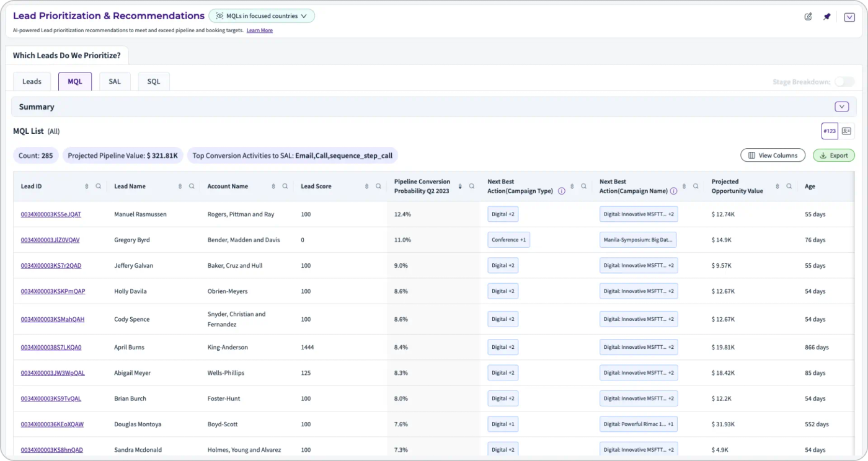Click info icon for Campaign Name header

click(673, 191)
